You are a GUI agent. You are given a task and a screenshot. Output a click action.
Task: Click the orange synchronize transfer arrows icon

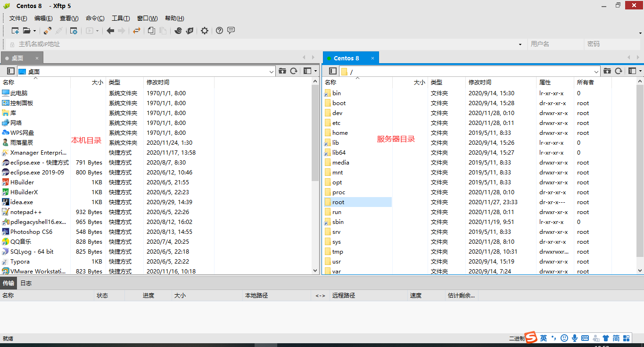(x=137, y=31)
